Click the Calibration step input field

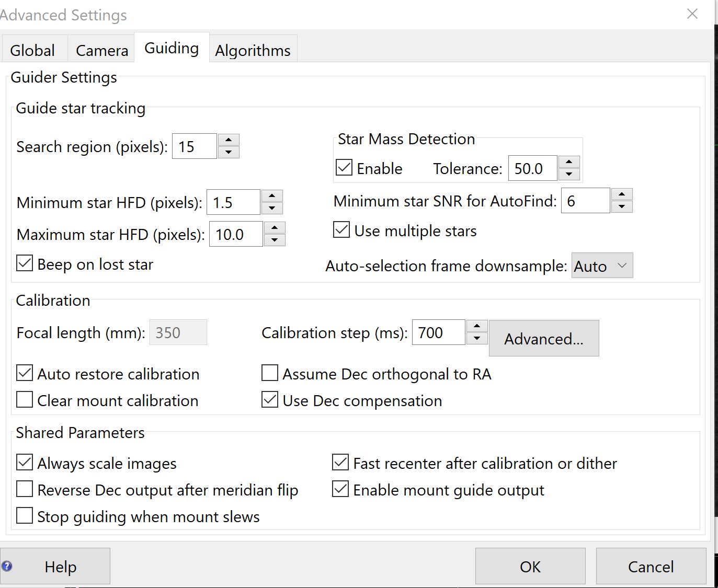(x=438, y=332)
